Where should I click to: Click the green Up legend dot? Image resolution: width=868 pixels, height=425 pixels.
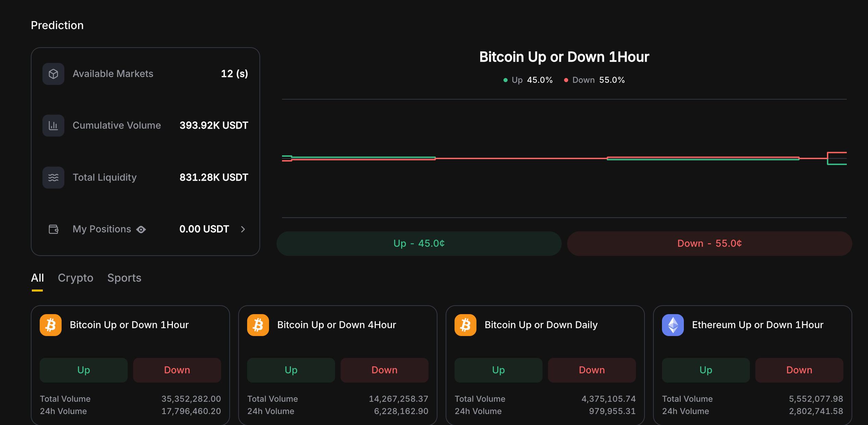click(x=505, y=80)
